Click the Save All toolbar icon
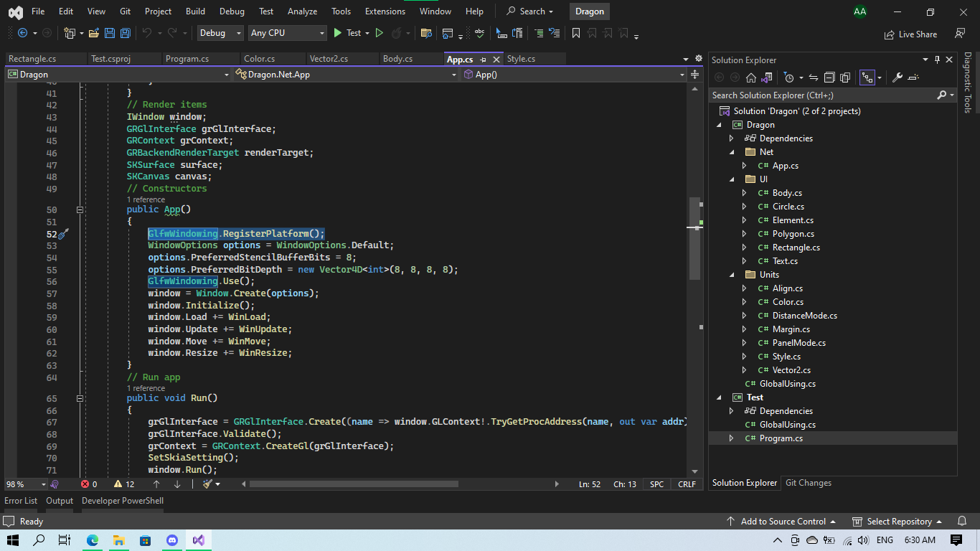980x551 pixels. [x=125, y=33]
